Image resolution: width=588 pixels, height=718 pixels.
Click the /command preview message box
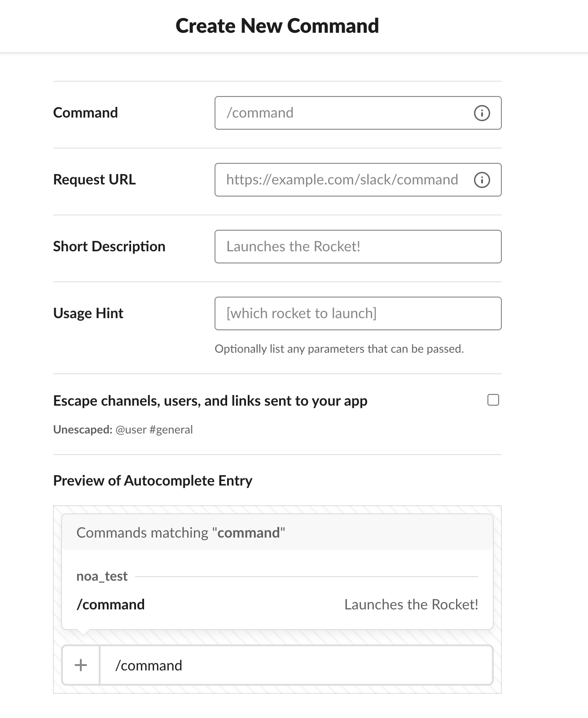(296, 665)
